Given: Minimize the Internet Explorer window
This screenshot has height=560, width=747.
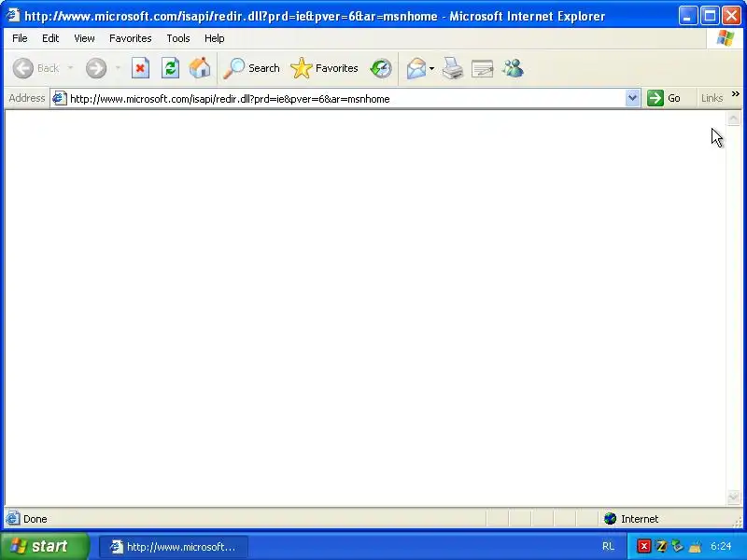Looking at the screenshot, I should (x=687, y=16).
